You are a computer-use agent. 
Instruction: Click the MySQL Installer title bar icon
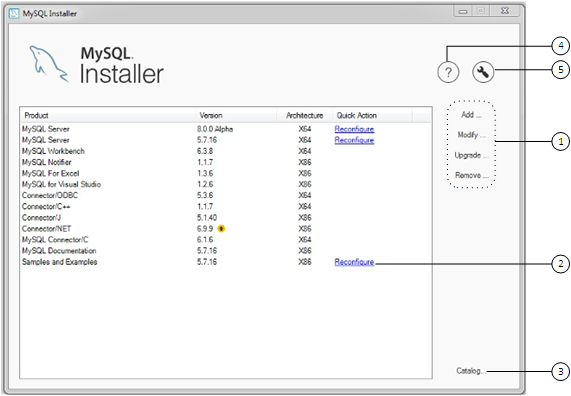pyautogui.click(x=14, y=13)
